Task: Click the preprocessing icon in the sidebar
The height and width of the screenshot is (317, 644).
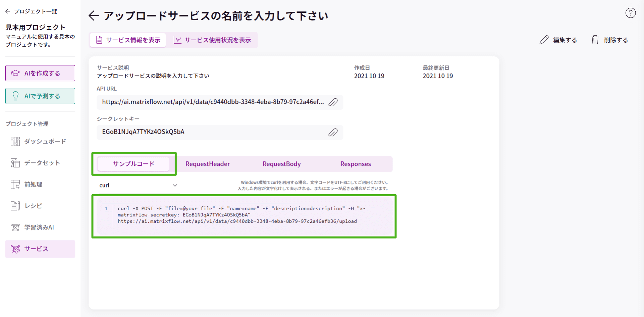Action: pyautogui.click(x=15, y=184)
